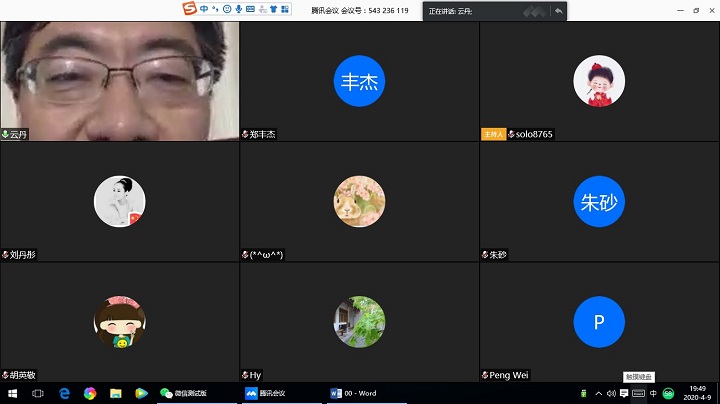Click the Sogou input method logo

(190, 9)
